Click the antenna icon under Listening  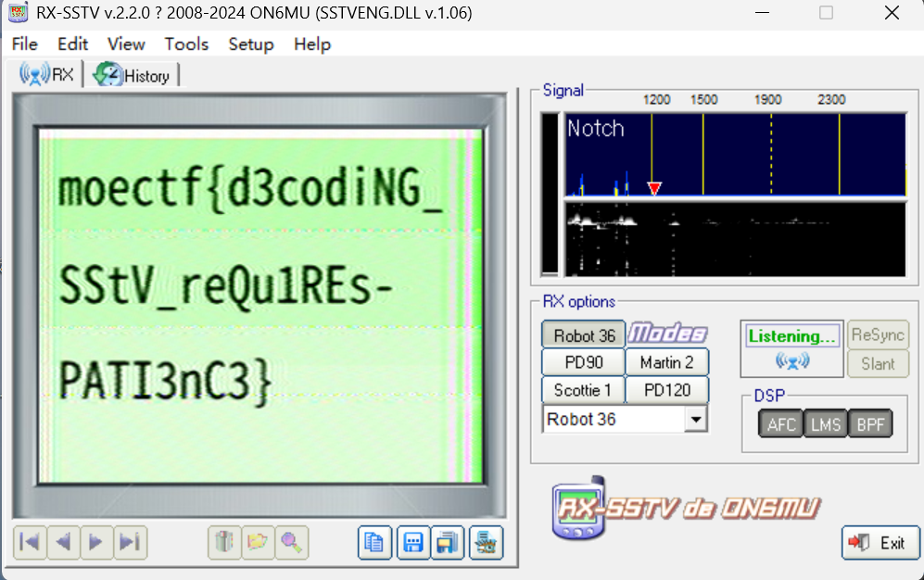coord(792,360)
